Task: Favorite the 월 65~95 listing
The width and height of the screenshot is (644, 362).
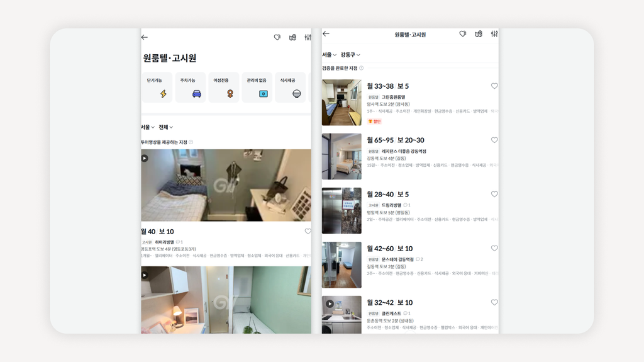Action: click(x=494, y=140)
